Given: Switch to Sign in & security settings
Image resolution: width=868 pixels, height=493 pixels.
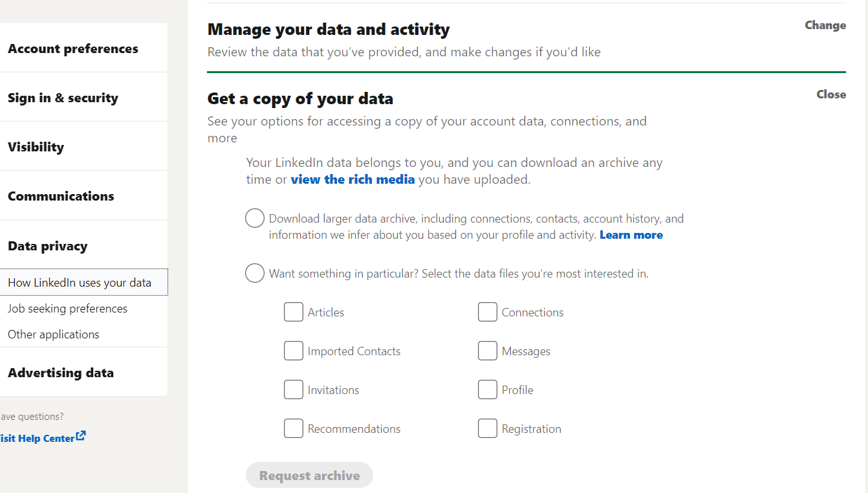Looking at the screenshot, I should click(63, 97).
